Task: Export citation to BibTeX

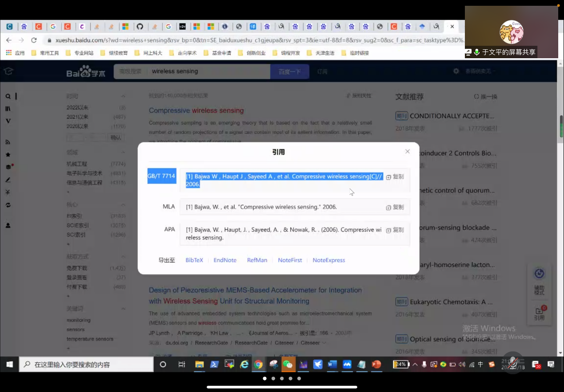Action: tap(194, 260)
